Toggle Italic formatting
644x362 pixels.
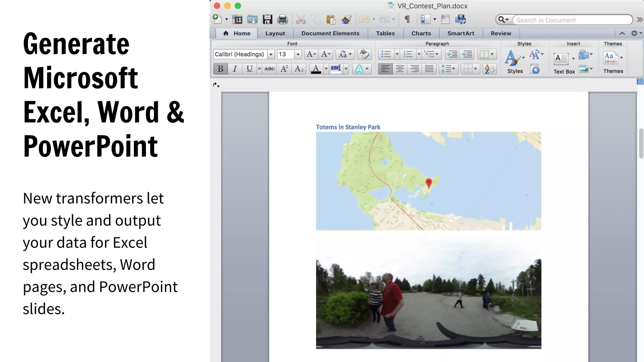click(235, 69)
